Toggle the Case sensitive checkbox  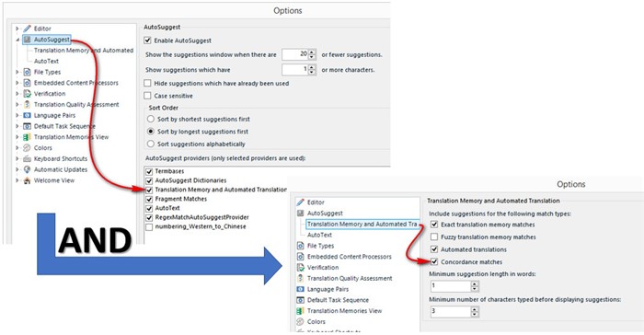pos(147,96)
